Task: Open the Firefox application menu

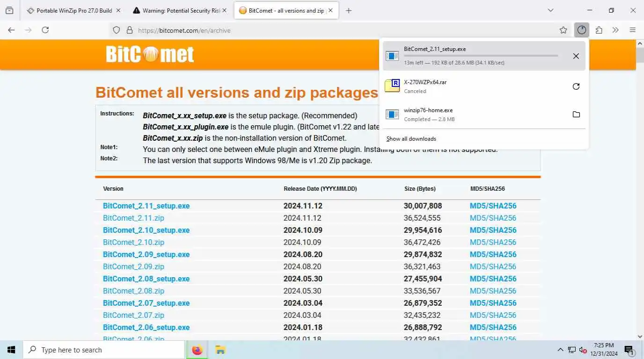Action: [633, 30]
